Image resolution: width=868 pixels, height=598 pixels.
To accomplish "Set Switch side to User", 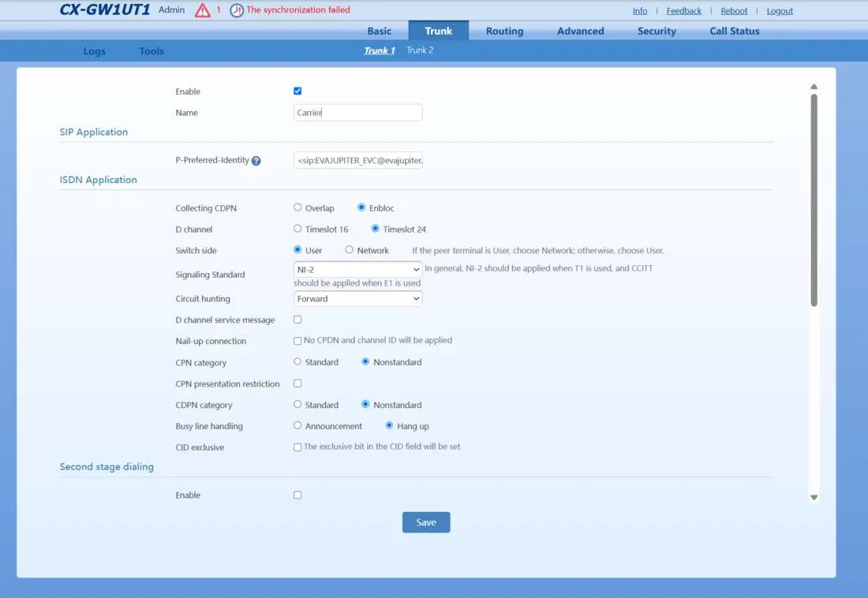I will click(x=297, y=250).
